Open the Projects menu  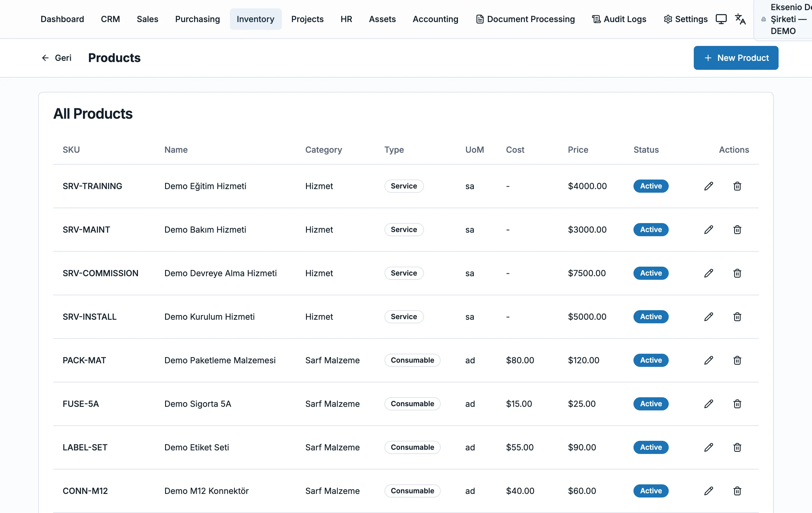click(x=307, y=19)
